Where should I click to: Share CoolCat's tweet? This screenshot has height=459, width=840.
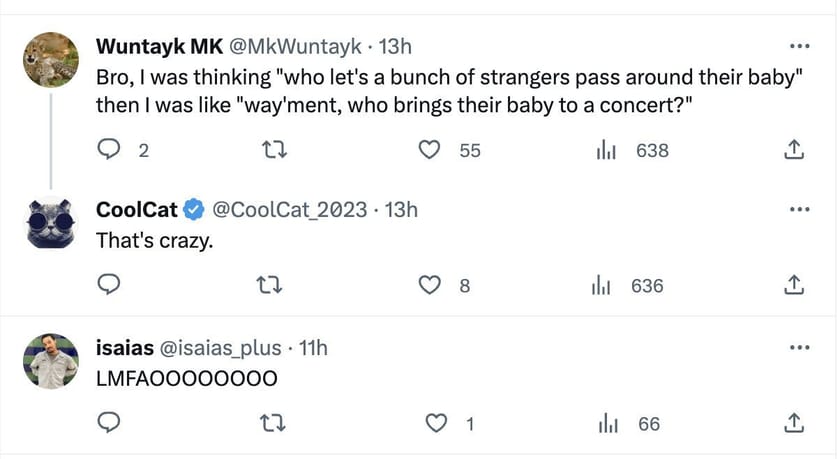pyautogui.click(x=793, y=285)
